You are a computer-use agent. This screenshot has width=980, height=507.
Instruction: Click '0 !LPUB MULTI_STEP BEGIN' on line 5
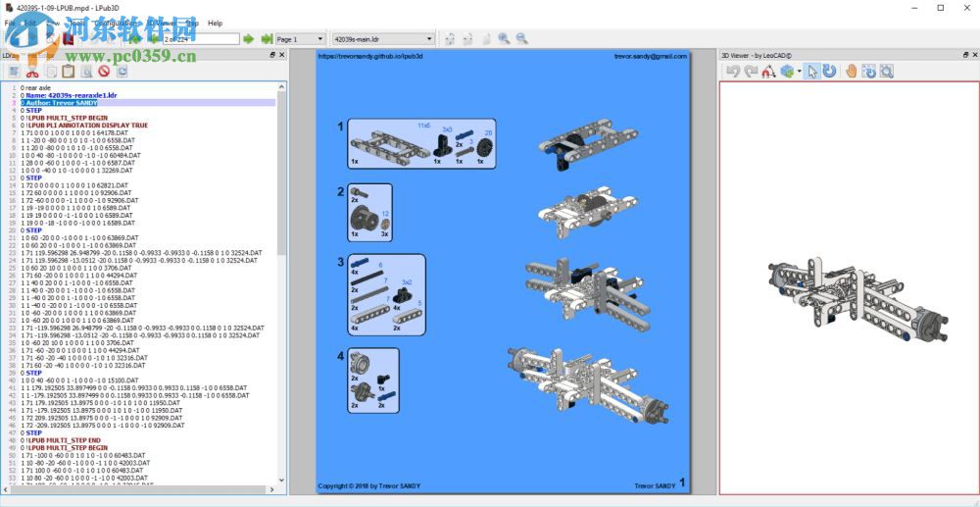coord(64,118)
